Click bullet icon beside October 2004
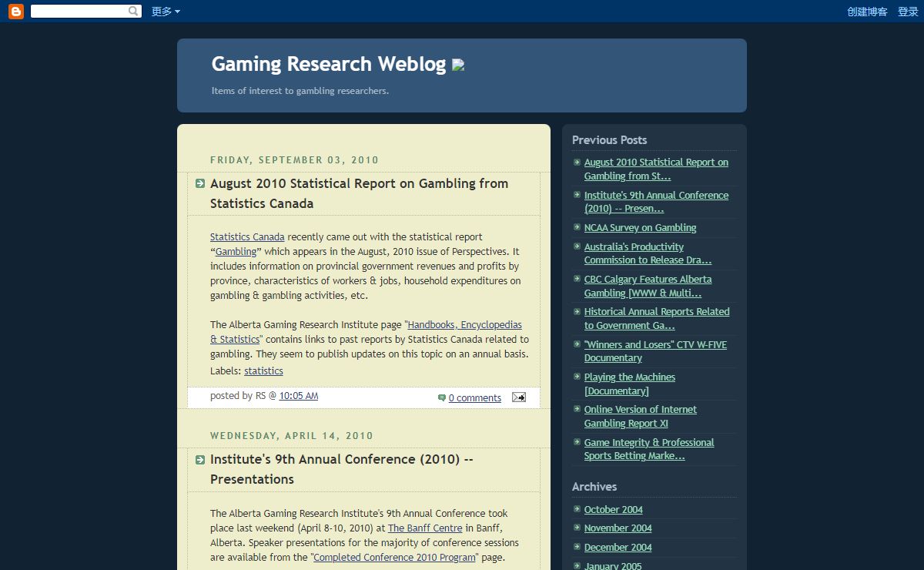924x570 pixels. point(577,509)
